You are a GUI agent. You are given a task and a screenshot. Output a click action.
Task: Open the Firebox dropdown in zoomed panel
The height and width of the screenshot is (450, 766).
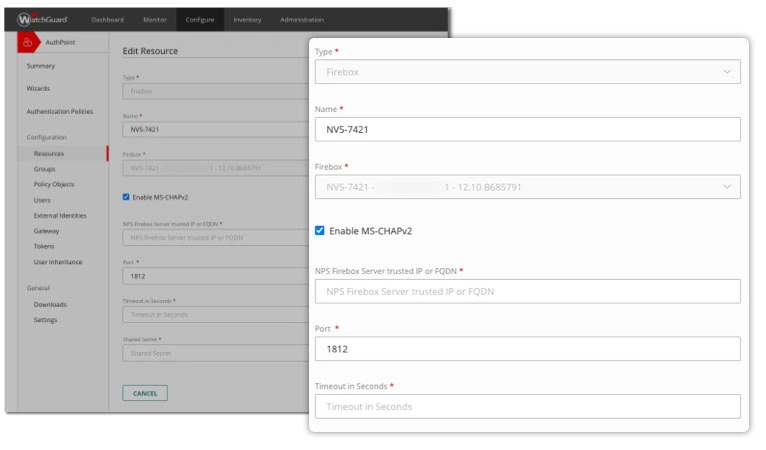528,187
